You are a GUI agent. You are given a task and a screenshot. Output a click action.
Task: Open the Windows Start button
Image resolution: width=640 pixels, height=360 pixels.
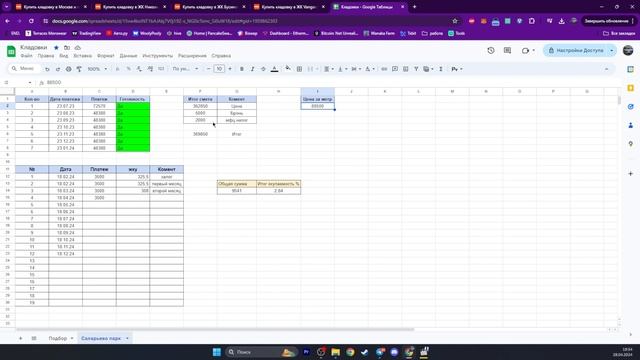(217, 352)
